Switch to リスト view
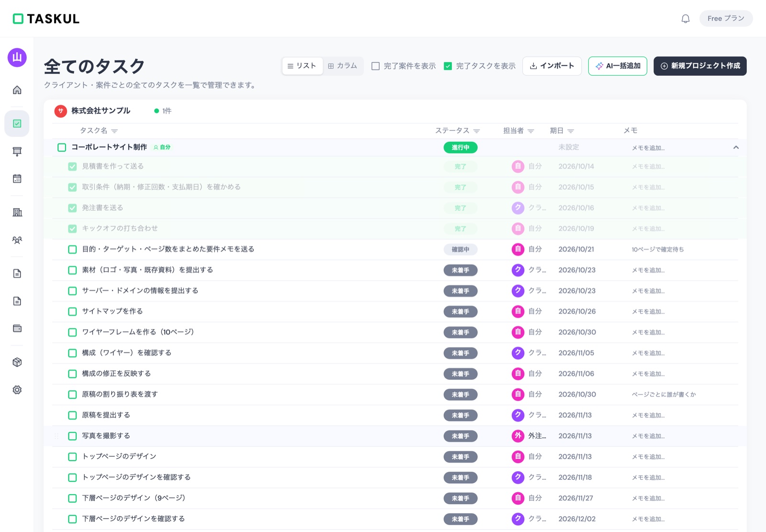The width and height of the screenshot is (766, 532). [302, 66]
